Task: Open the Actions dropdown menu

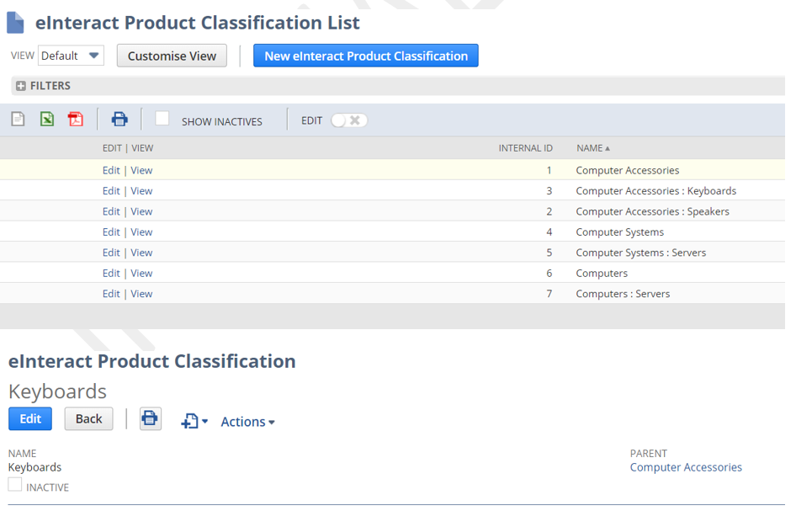Action: tap(247, 422)
